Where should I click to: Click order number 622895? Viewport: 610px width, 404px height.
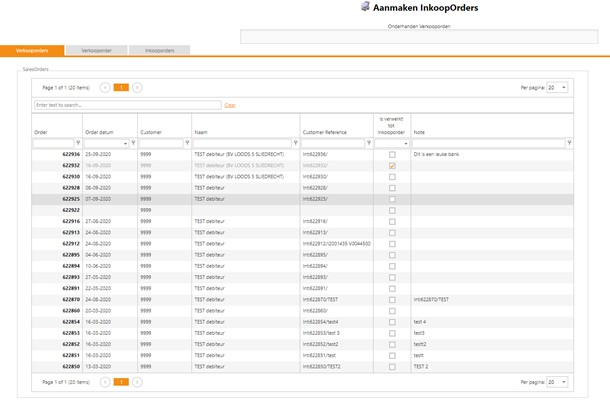click(71, 255)
